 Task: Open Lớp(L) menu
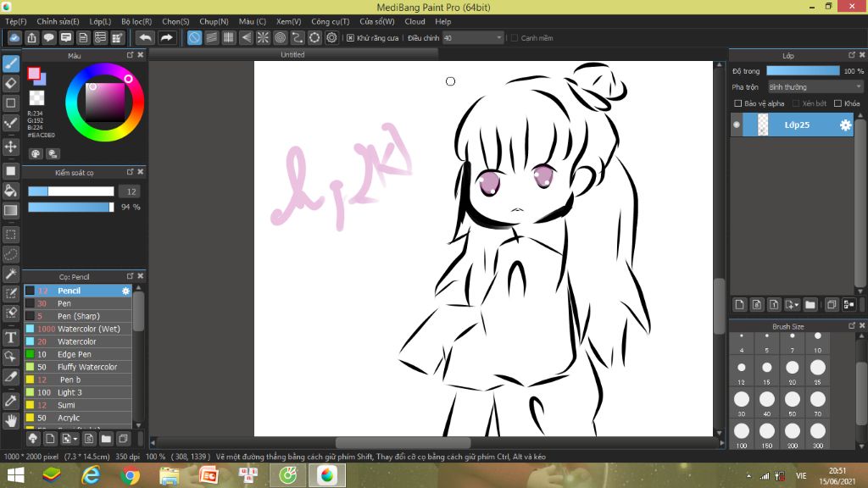(x=100, y=21)
